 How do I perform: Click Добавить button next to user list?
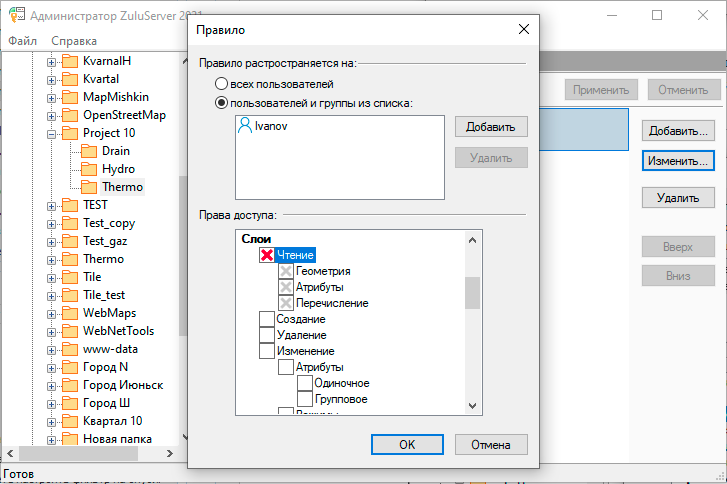490,127
